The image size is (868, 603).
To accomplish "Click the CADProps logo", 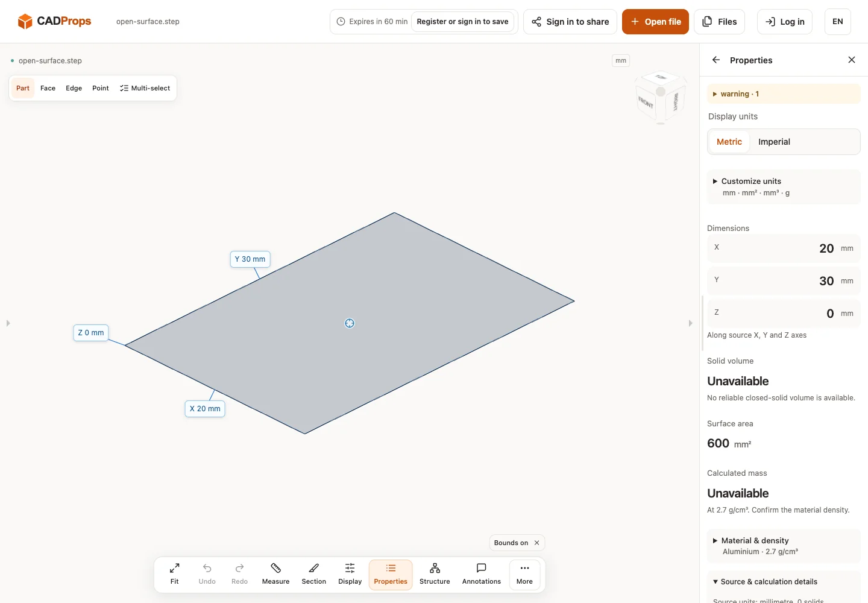I will [x=54, y=22].
